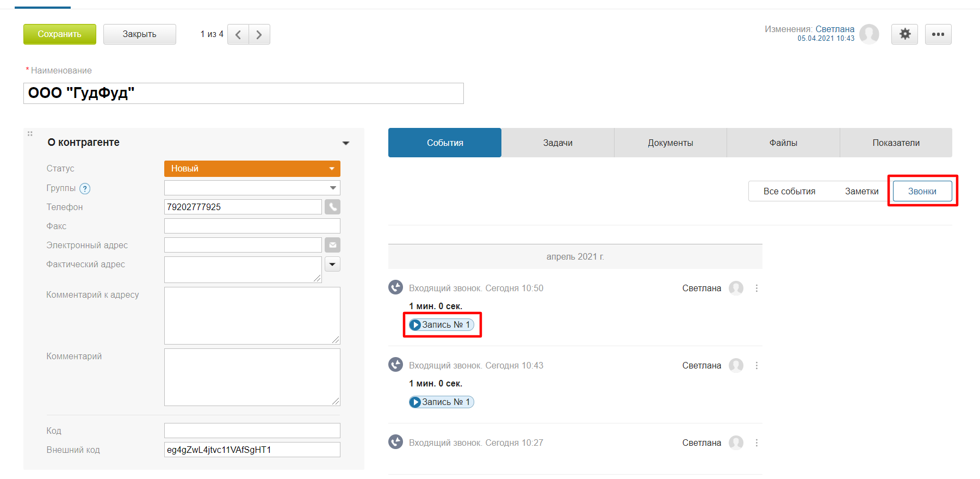Open the kebab menu for the 10:43 call
The image size is (980, 479).
click(756, 365)
